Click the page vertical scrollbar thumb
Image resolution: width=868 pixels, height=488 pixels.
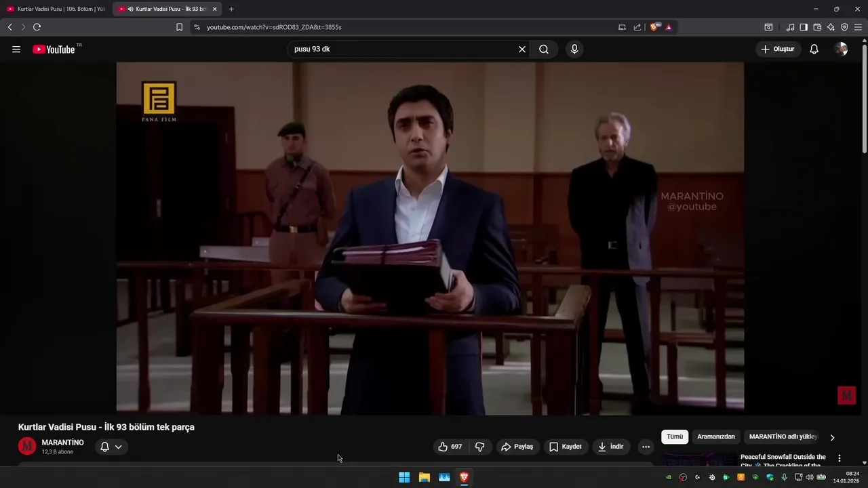[864, 98]
